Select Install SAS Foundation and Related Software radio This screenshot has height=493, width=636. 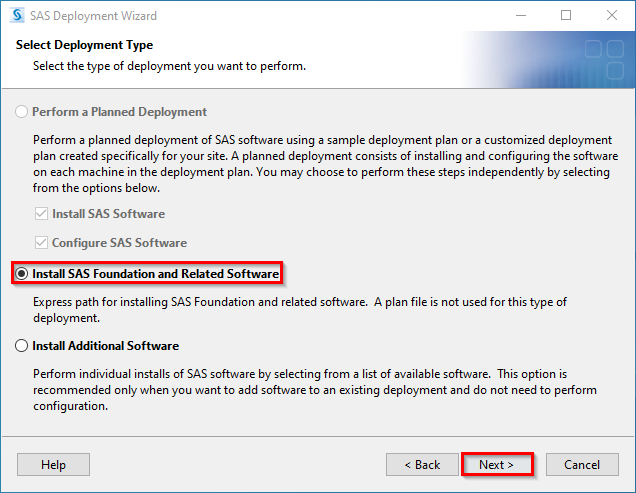point(21,273)
